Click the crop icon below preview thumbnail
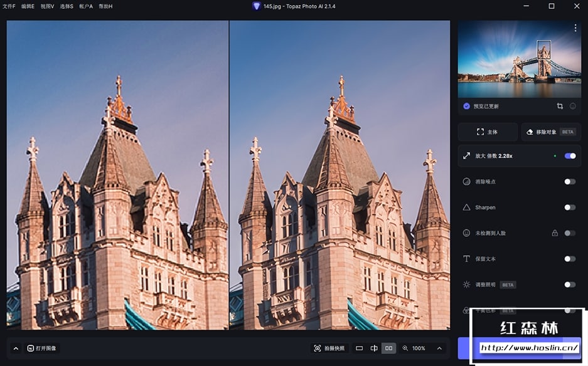This screenshot has width=588, height=366. coord(560,106)
